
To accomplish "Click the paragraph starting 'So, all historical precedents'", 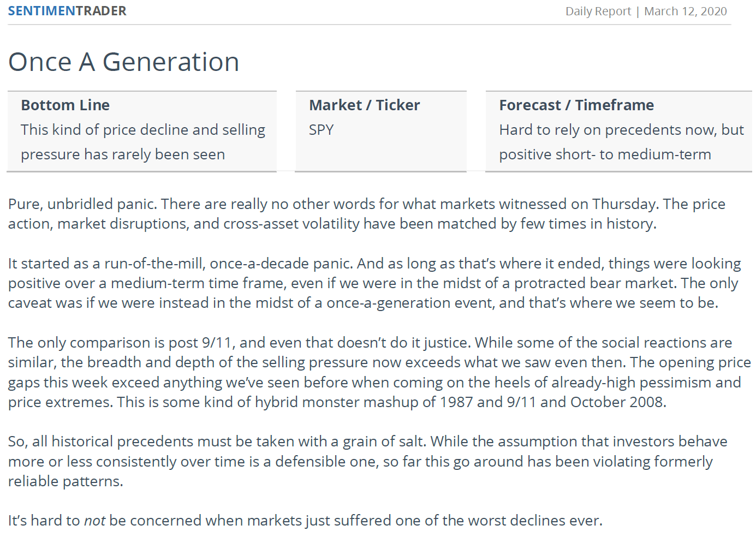I will click(x=368, y=461).
